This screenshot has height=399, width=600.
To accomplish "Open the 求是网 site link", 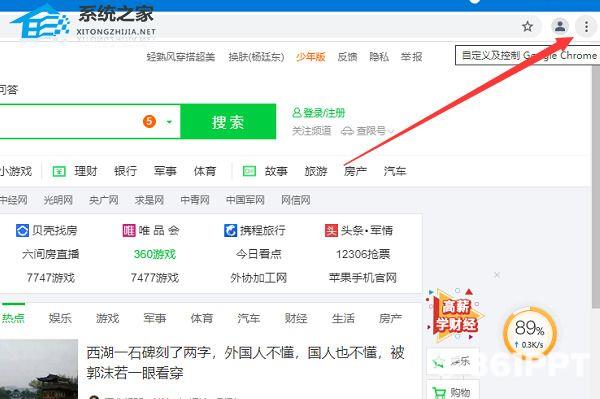I will point(149,200).
